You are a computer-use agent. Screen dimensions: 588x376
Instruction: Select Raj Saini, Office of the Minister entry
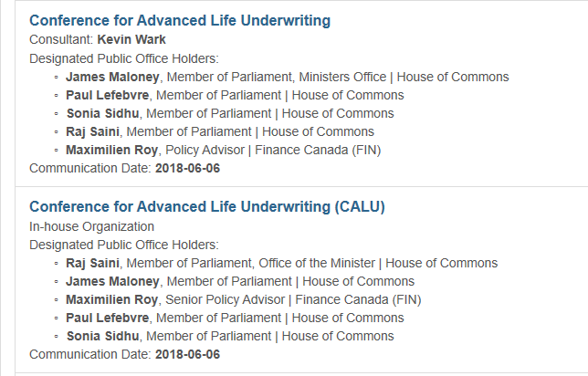pos(282,263)
